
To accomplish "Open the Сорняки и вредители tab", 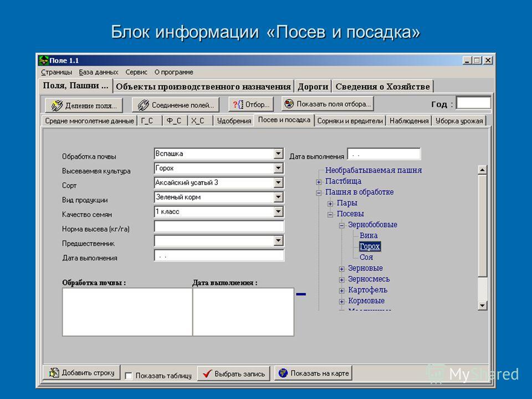I will [350, 121].
